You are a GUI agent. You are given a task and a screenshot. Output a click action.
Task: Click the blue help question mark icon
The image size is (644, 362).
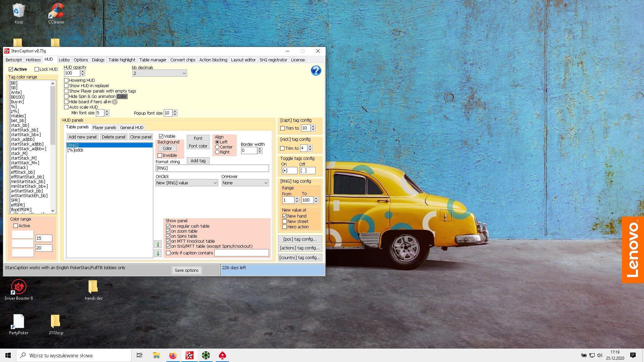[316, 71]
